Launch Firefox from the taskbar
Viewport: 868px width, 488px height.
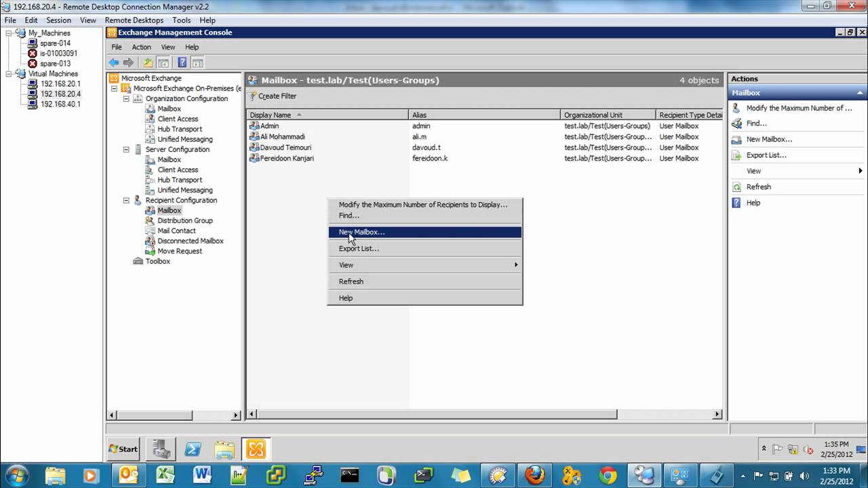coord(536,475)
